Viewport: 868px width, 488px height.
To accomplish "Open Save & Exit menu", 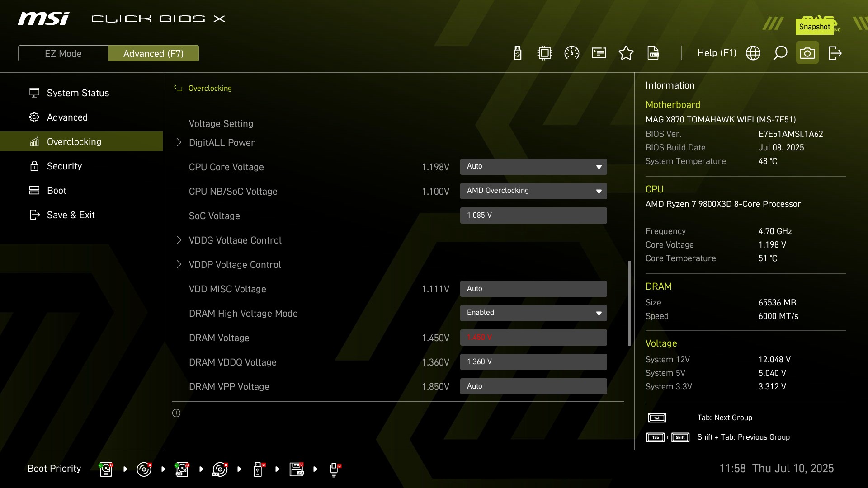I will coord(71,215).
